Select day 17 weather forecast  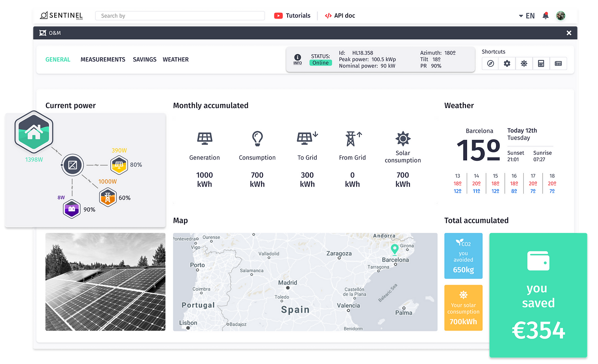(533, 184)
